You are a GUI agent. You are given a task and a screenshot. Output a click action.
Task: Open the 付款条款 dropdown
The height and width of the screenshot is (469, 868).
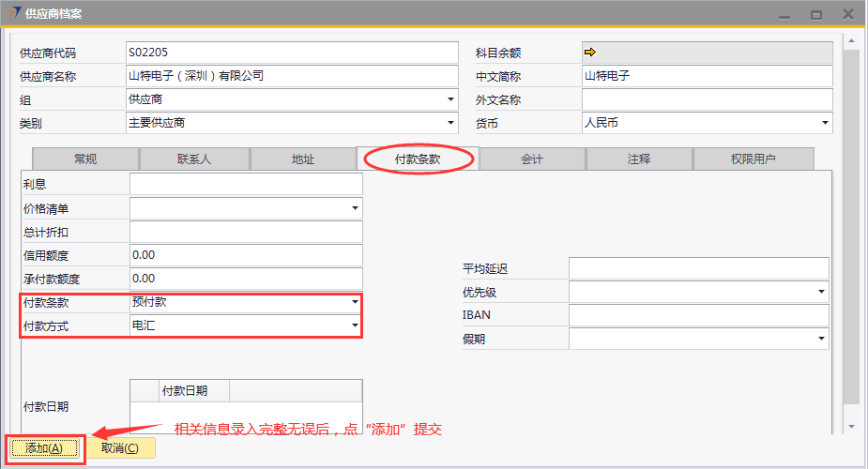coord(355,302)
